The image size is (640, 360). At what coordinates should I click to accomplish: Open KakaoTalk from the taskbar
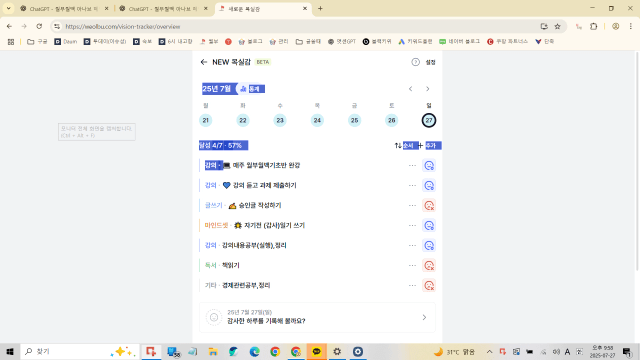[316, 351]
